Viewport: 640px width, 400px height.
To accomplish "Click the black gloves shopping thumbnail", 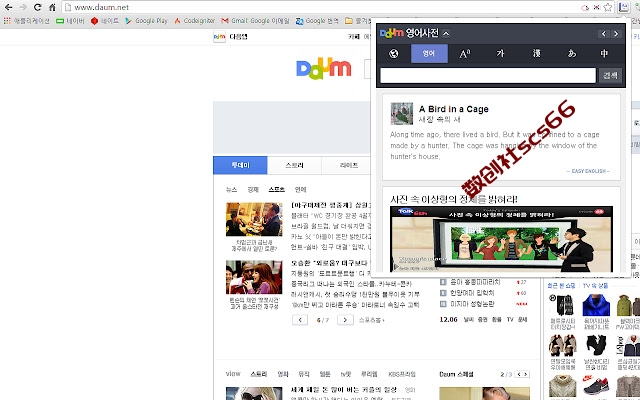I will click(x=562, y=304).
